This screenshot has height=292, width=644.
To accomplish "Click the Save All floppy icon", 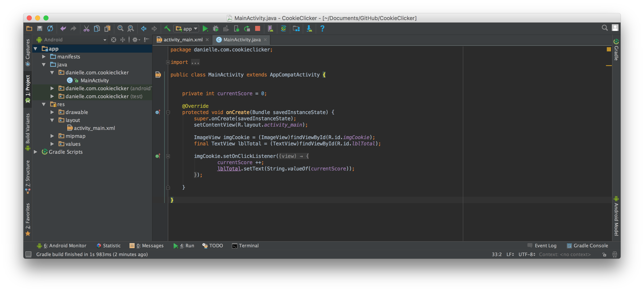I will [39, 29].
